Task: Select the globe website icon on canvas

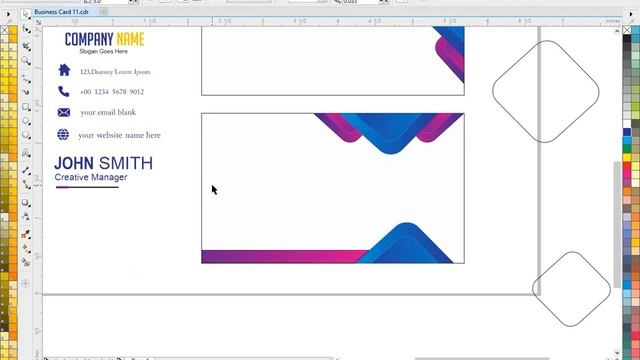Action: pyautogui.click(x=63, y=134)
